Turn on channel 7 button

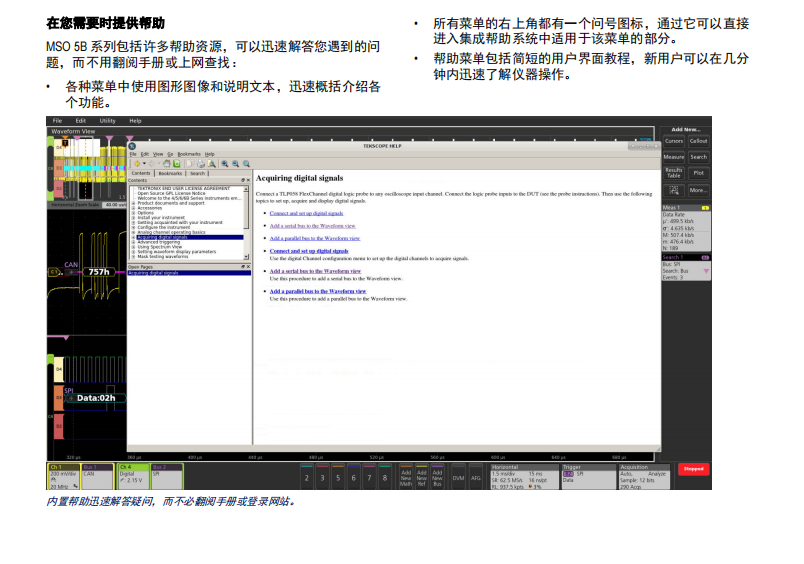pyautogui.click(x=369, y=477)
